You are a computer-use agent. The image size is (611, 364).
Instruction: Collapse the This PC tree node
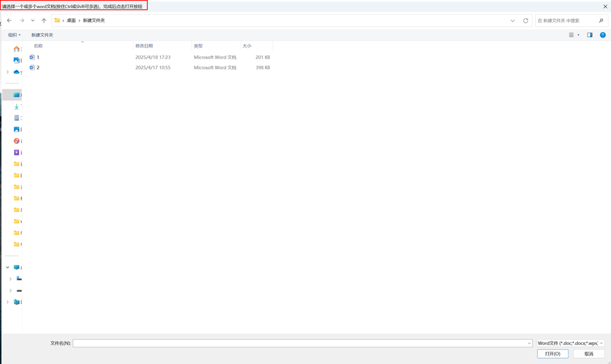(x=7, y=268)
